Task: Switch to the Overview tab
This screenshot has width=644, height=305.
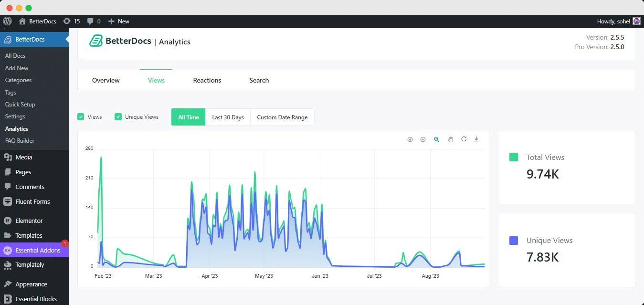Action: 106,80
